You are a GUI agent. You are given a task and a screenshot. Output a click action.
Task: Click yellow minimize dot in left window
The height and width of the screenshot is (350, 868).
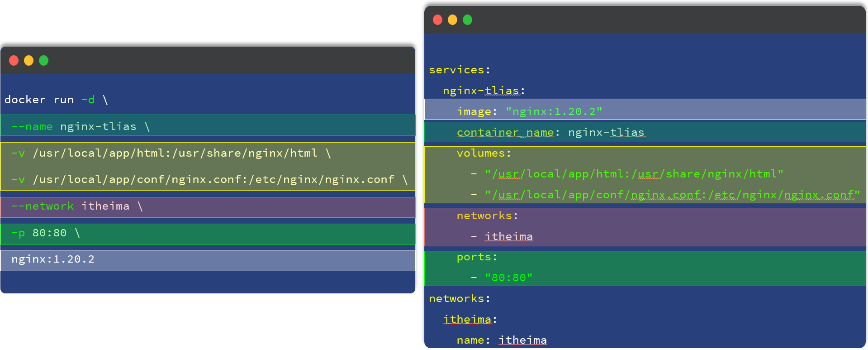pos(29,61)
